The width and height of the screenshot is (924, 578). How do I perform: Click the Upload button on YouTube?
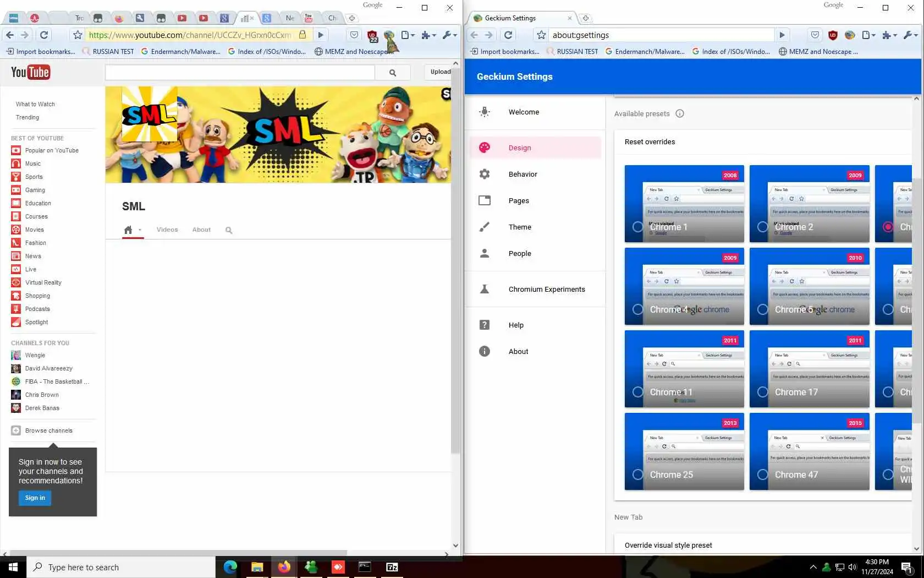[x=438, y=72]
